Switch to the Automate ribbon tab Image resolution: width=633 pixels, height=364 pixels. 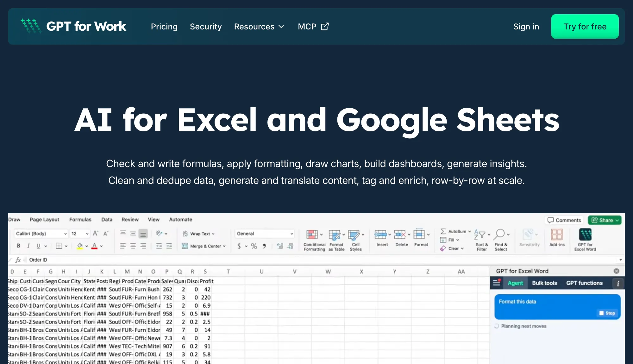[x=180, y=219]
